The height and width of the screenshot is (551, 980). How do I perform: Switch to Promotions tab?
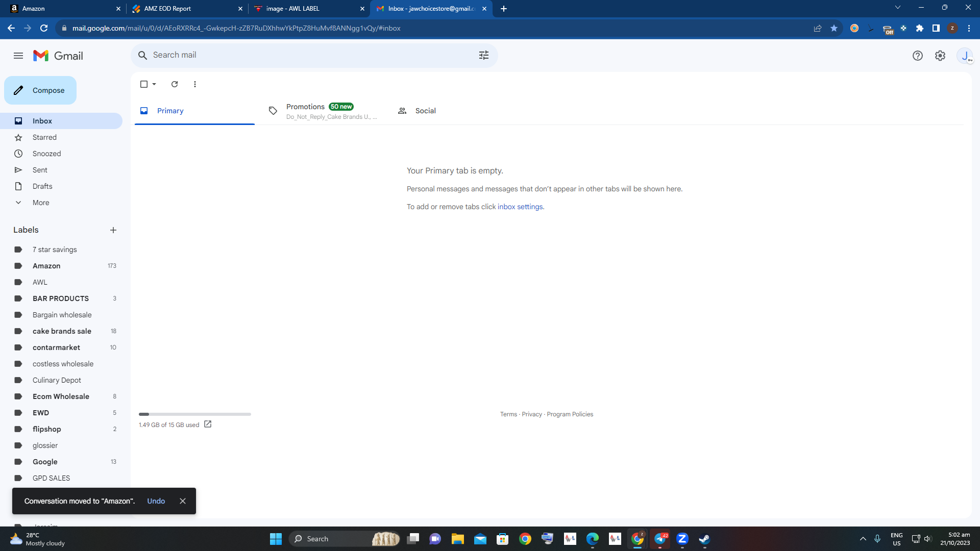click(324, 111)
